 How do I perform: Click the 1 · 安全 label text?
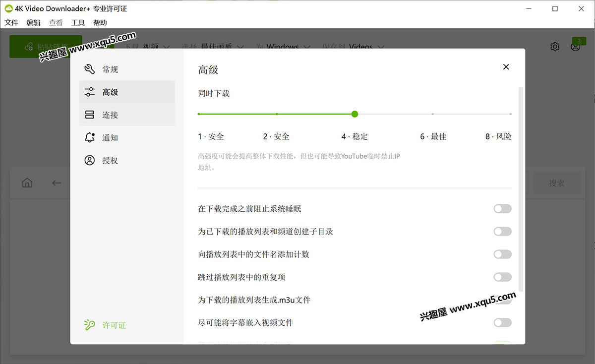coord(211,136)
